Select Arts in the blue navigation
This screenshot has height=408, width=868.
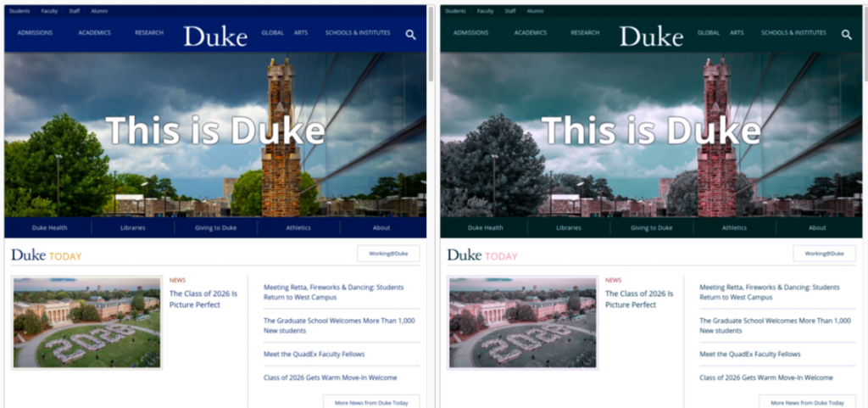(301, 33)
